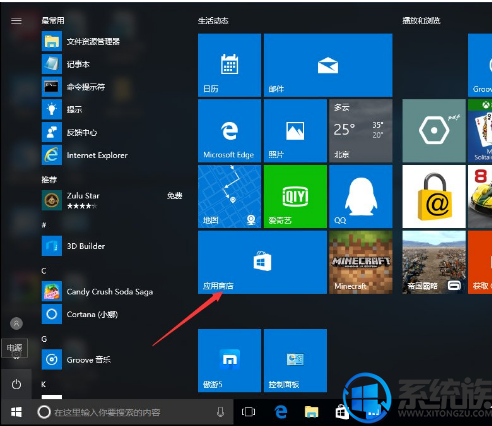Open the 控制面板 control panel tile
The height and width of the screenshot is (426, 492).
tap(295, 361)
